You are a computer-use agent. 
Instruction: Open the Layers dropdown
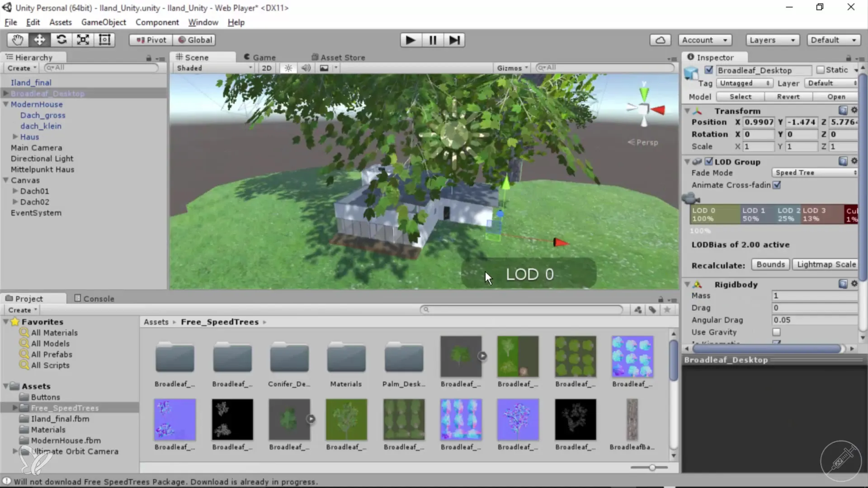pos(773,40)
